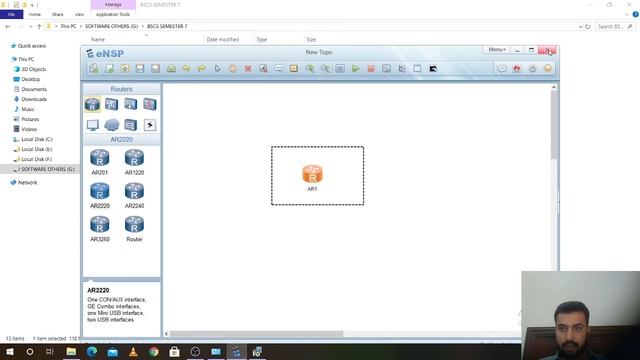Open Home tab in File Explorer
This screenshot has height=360, width=640.
(x=35, y=14)
